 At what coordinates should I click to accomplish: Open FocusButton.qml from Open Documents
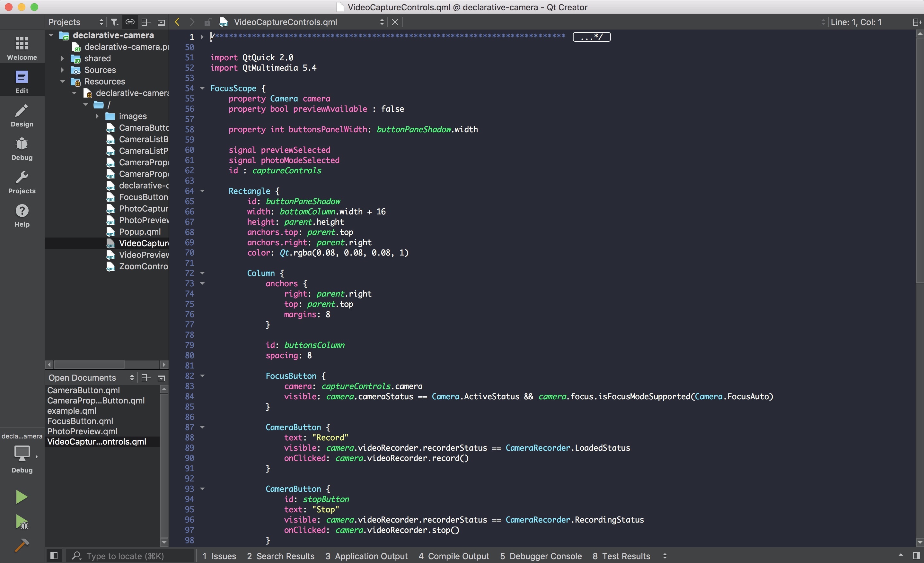(80, 421)
